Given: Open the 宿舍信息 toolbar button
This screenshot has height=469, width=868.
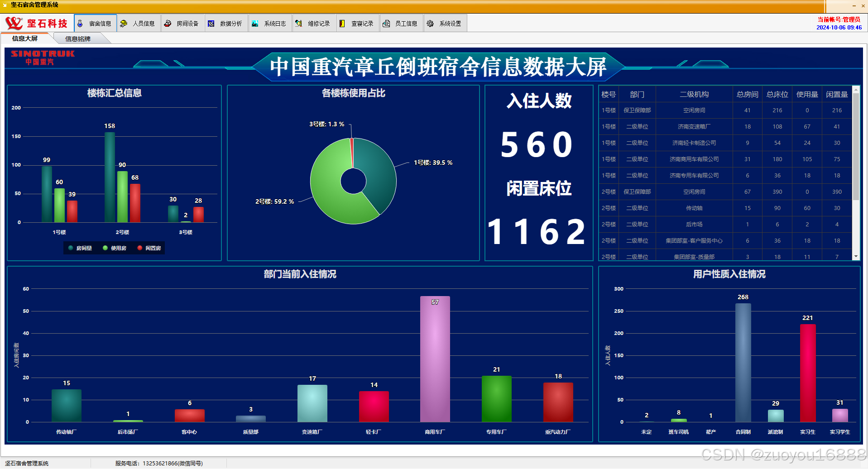Looking at the screenshot, I should [96, 24].
